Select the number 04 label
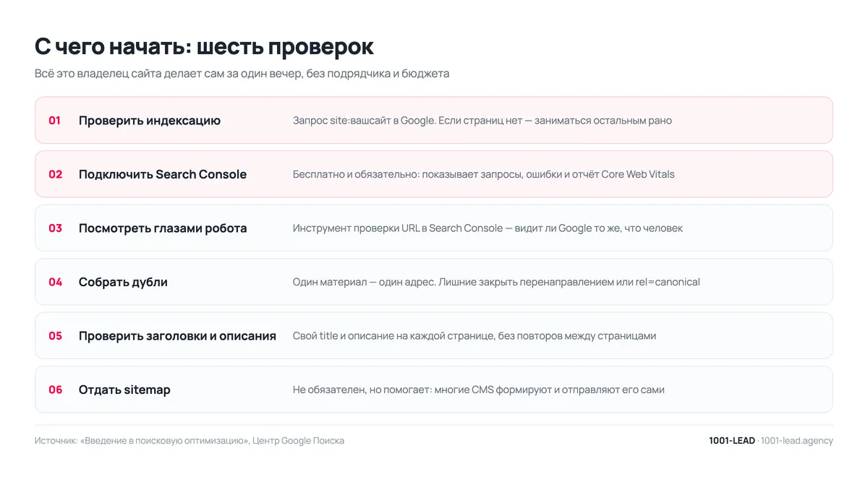The image size is (868, 477). click(56, 282)
